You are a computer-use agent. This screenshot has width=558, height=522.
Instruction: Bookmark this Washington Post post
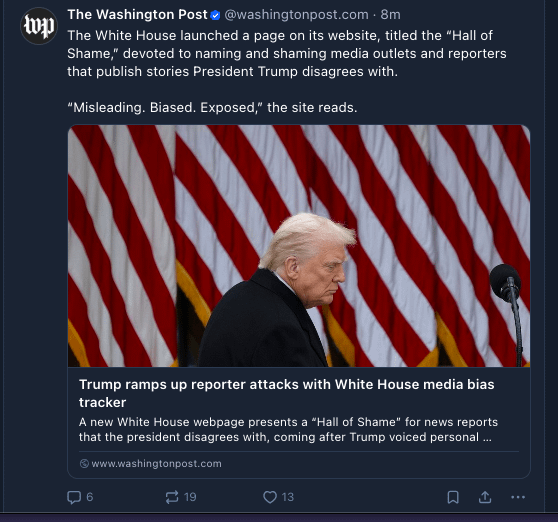pyautogui.click(x=453, y=497)
